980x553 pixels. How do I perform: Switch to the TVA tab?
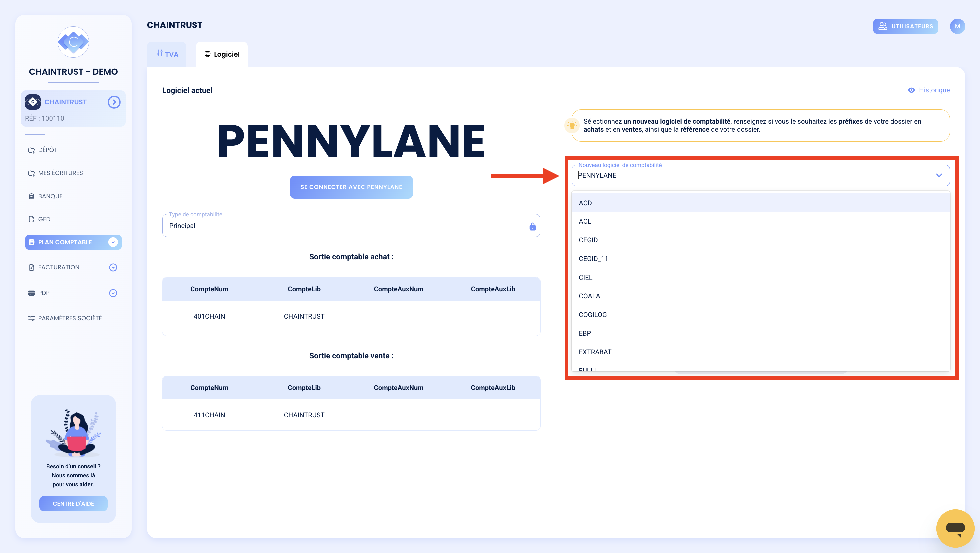(167, 54)
